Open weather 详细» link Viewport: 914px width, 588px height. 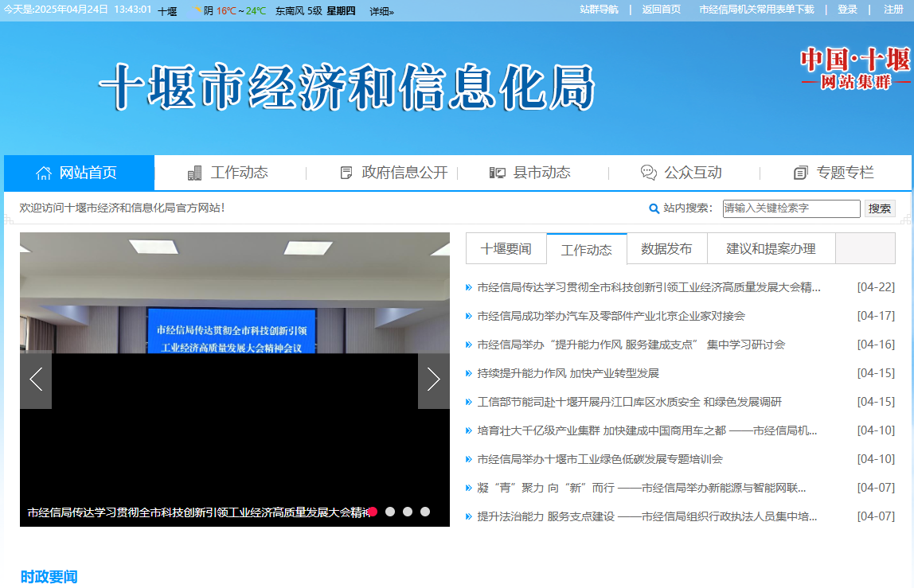382,11
